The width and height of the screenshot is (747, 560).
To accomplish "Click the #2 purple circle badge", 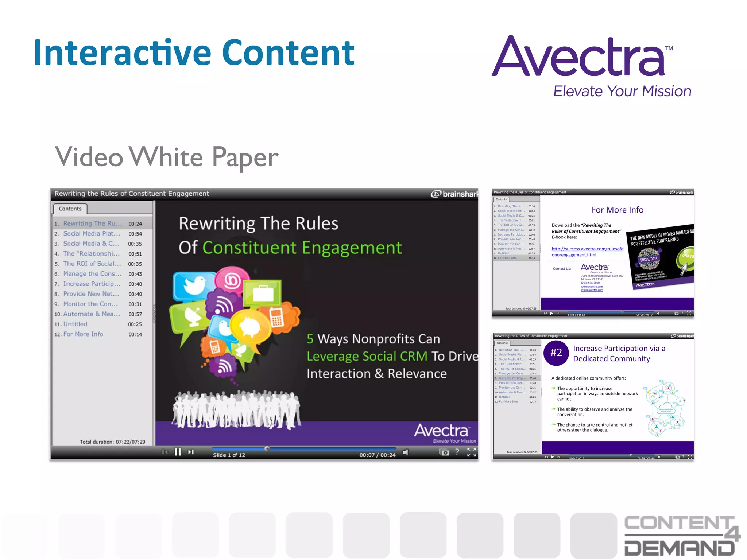I will click(556, 353).
